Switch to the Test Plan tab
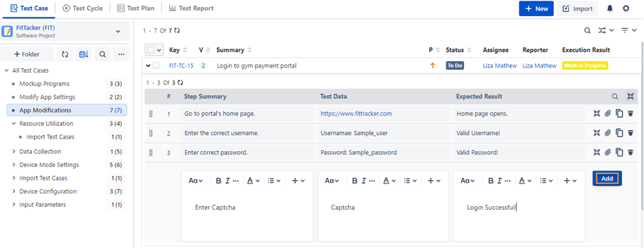This screenshot has height=248, width=644. (136, 8)
